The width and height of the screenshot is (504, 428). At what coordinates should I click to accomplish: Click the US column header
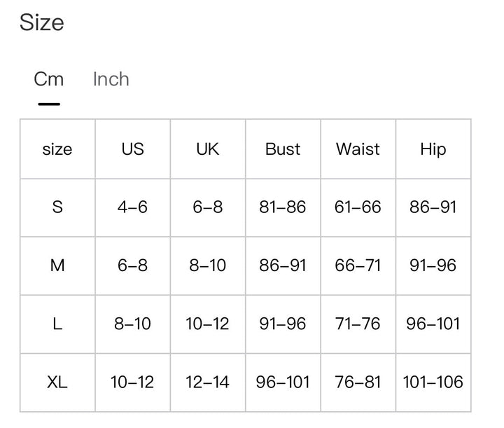(x=133, y=149)
